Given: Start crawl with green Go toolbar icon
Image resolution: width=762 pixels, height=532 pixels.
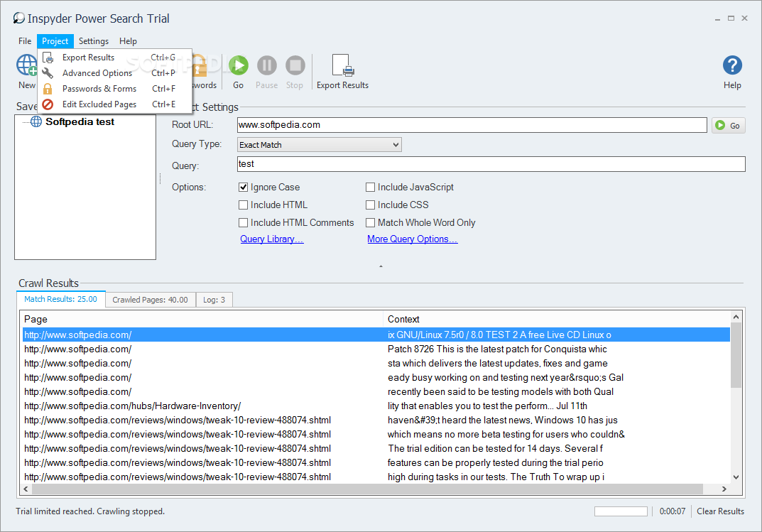Looking at the screenshot, I should pyautogui.click(x=238, y=65).
